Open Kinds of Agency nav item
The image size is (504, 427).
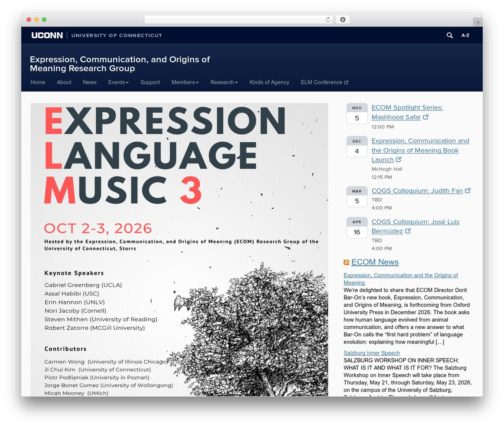269,82
